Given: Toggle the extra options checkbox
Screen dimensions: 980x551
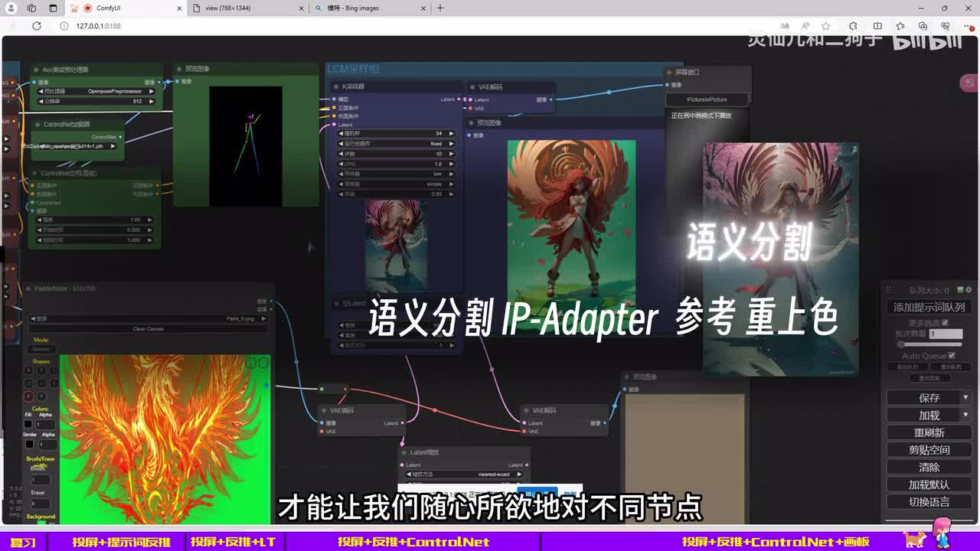Looking at the screenshot, I should pos(945,323).
